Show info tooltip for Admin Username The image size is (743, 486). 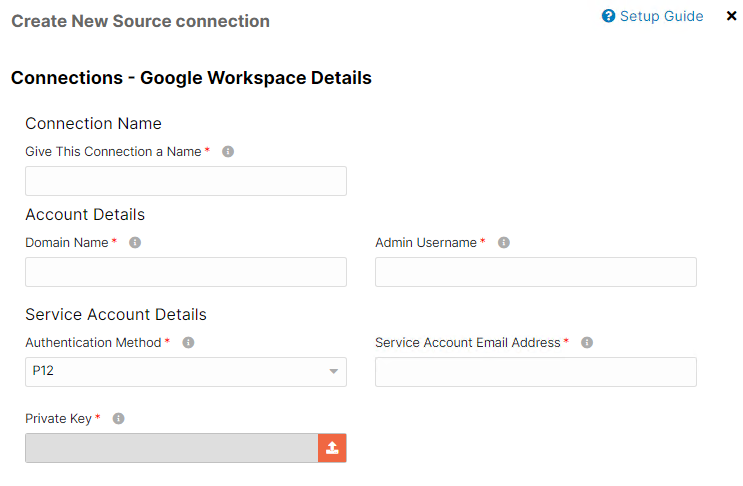pyautogui.click(x=504, y=243)
